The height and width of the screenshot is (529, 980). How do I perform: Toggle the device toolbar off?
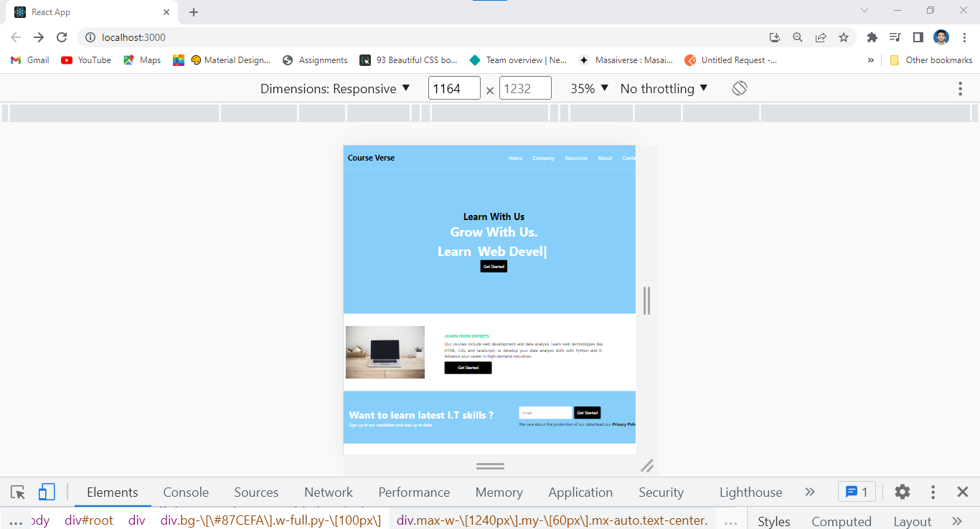point(47,492)
